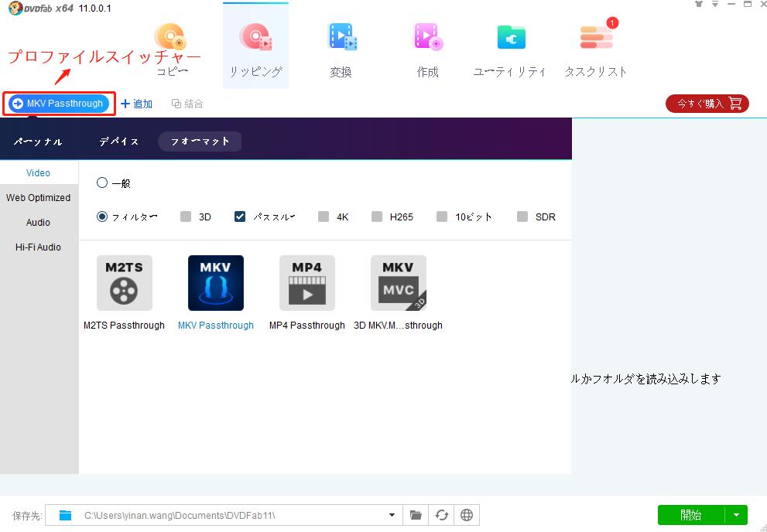
Task: Click the skin shirt icon in title bar
Action: point(699,5)
